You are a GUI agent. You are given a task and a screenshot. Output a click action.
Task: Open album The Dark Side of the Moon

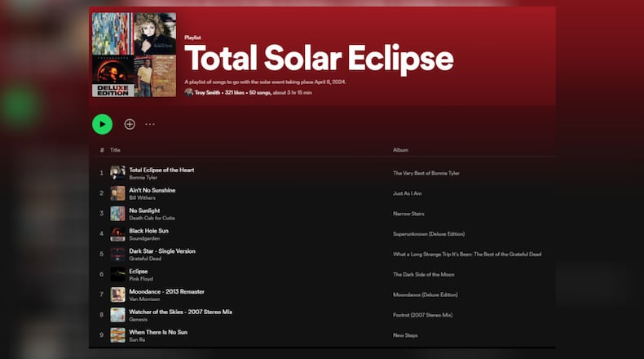click(423, 274)
